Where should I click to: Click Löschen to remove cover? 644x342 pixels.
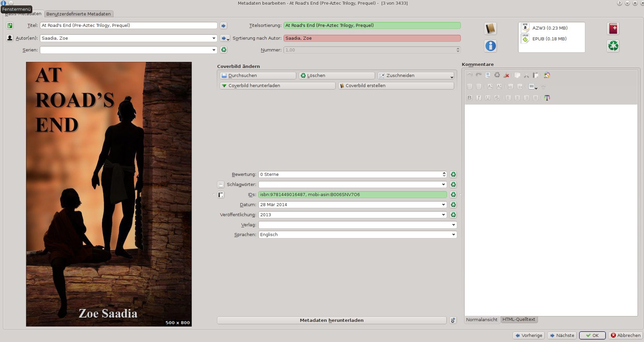tap(337, 76)
